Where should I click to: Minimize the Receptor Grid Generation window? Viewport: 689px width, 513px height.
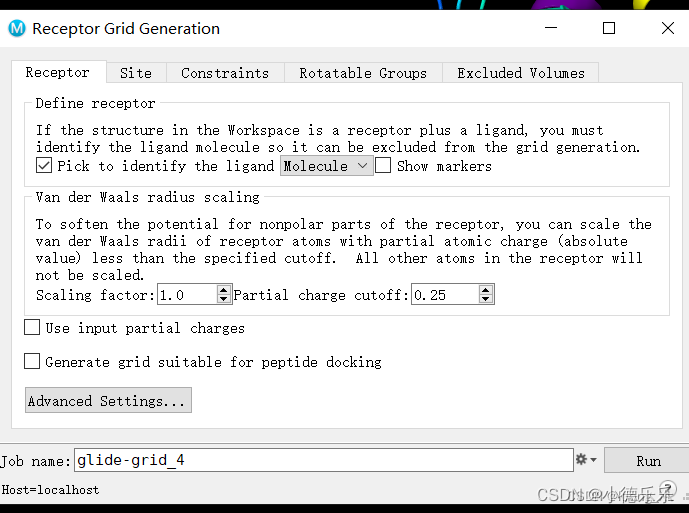[x=551, y=28]
